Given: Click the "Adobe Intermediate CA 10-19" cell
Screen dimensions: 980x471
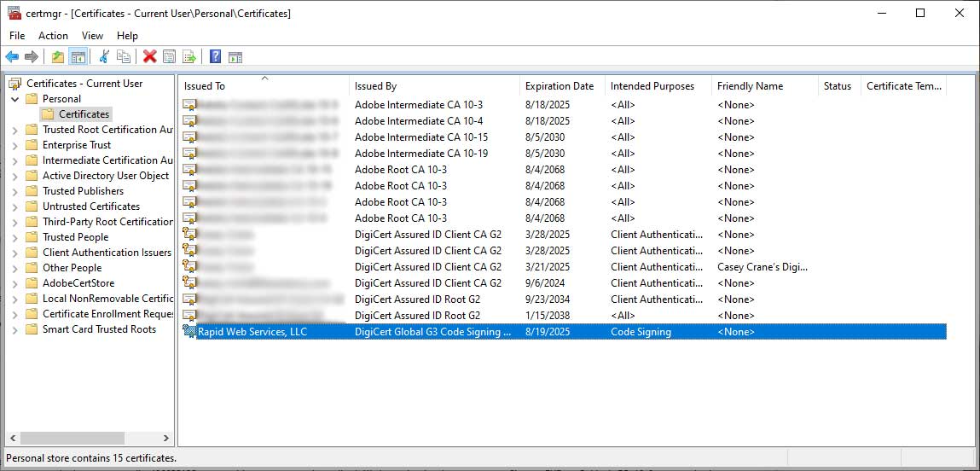Looking at the screenshot, I should (421, 154).
